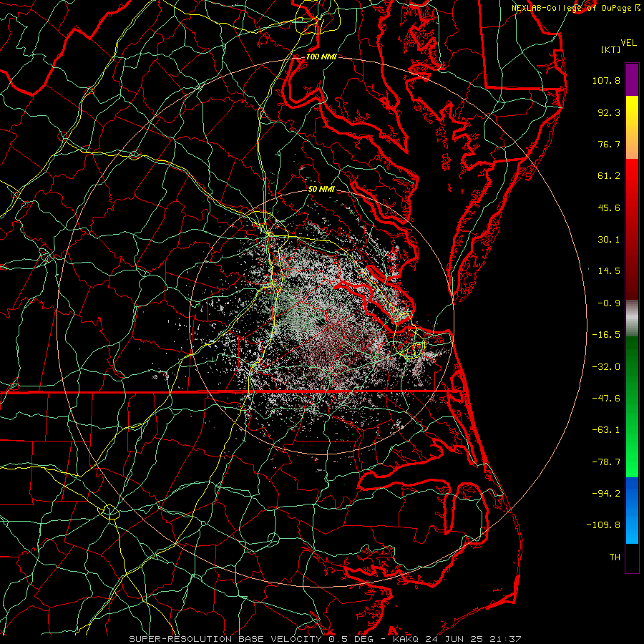The height and width of the screenshot is (644, 644).
Task: Click the KAKQ radar site identifier
Action: (x=406, y=639)
